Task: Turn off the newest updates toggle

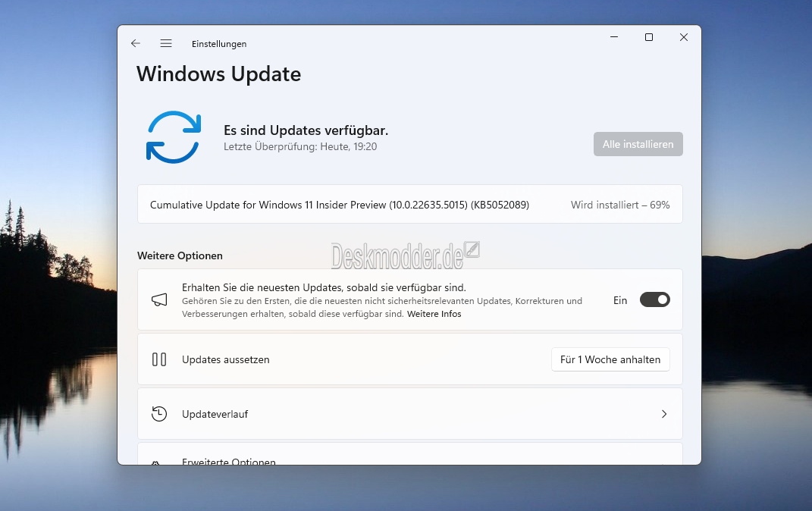Action: tap(654, 299)
